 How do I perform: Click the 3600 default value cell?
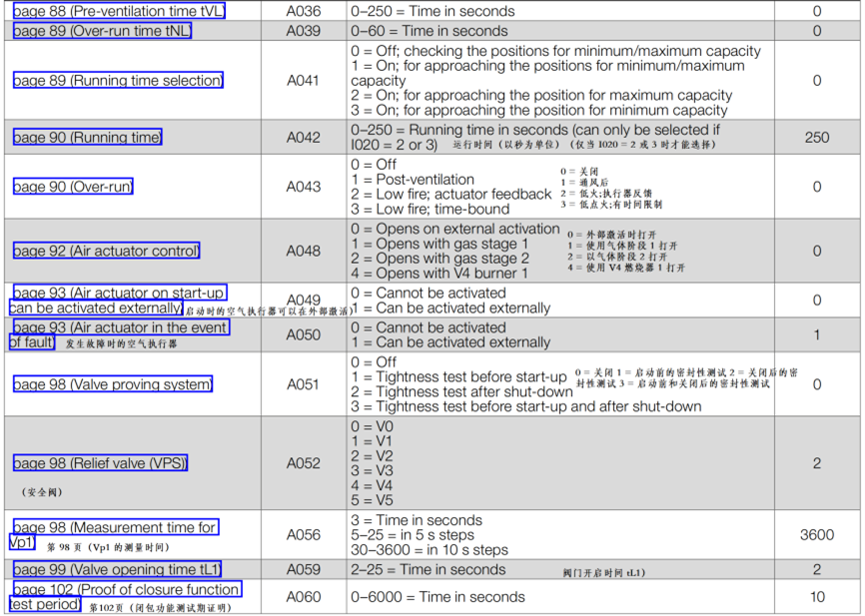[x=816, y=535]
